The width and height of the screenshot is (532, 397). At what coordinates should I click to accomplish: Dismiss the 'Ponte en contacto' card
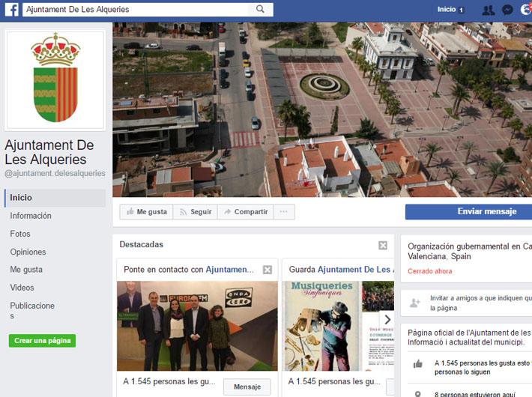267,270
